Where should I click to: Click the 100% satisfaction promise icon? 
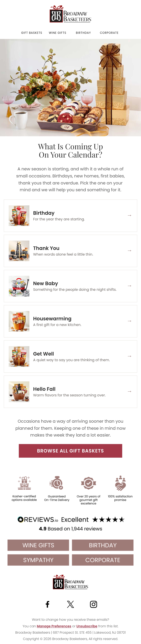tap(120, 483)
